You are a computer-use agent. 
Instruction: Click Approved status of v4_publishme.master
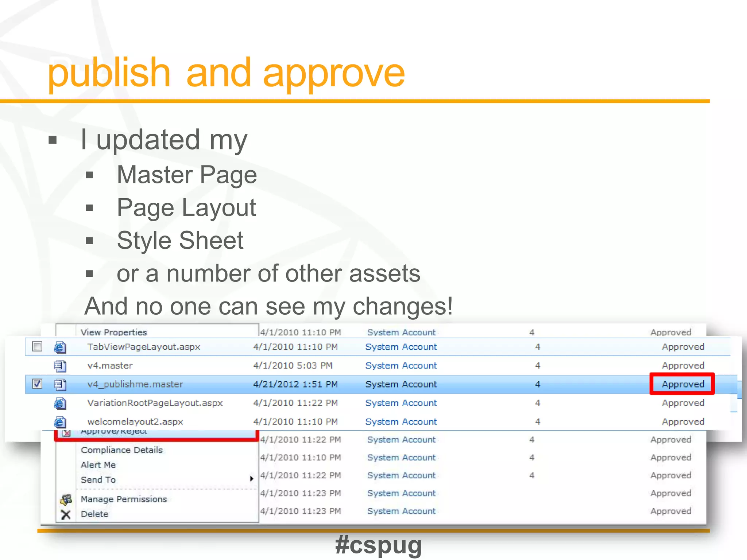(682, 384)
